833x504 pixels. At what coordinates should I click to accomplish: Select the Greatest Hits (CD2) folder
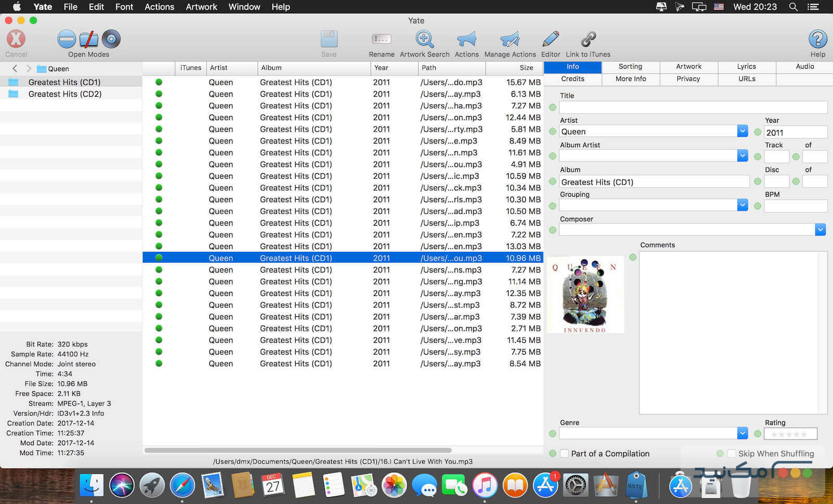(x=65, y=94)
